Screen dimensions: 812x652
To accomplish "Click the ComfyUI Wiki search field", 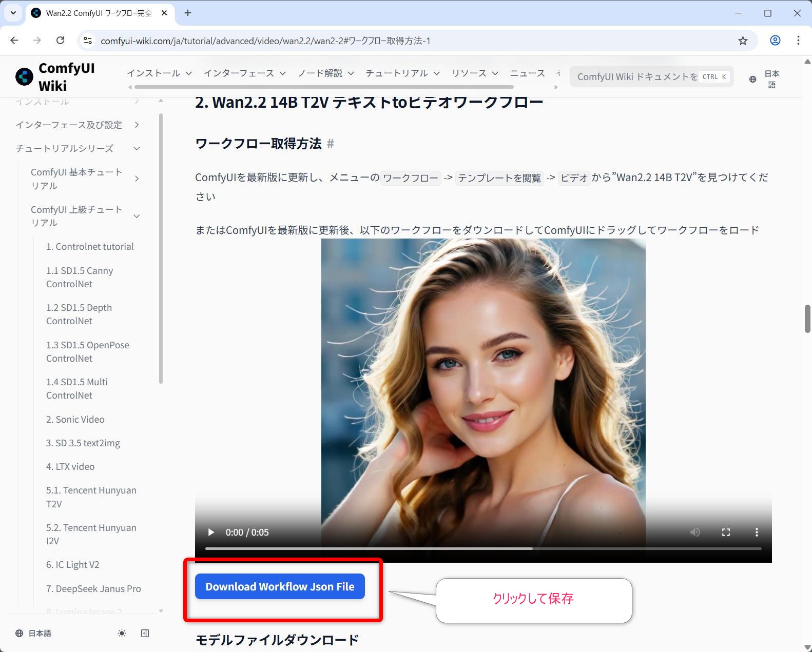I will pos(651,77).
